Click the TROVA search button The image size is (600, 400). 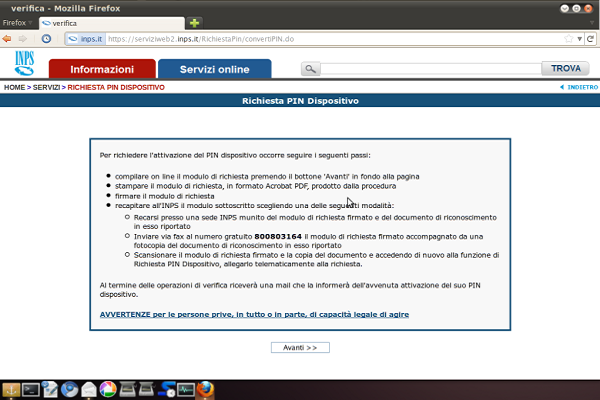click(566, 69)
